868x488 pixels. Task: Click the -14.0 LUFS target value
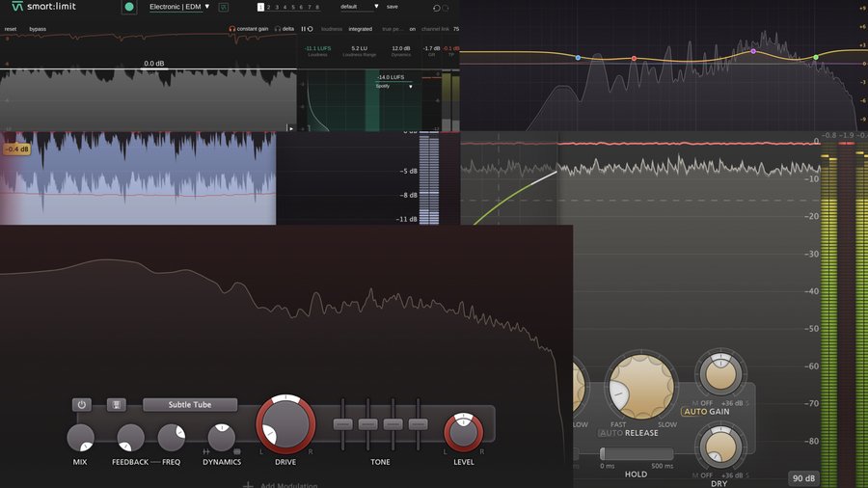pyautogui.click(x=391, y=77)
